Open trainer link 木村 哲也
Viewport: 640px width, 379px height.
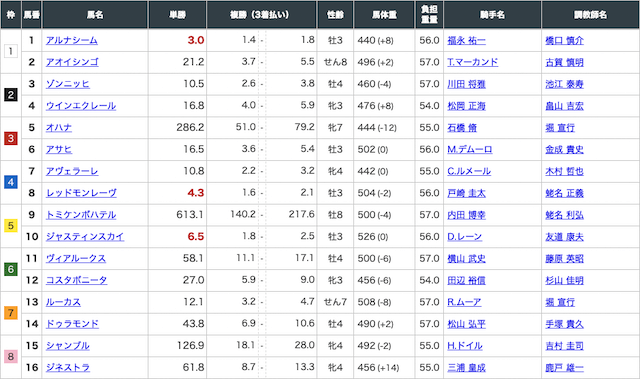click(564, 171)
